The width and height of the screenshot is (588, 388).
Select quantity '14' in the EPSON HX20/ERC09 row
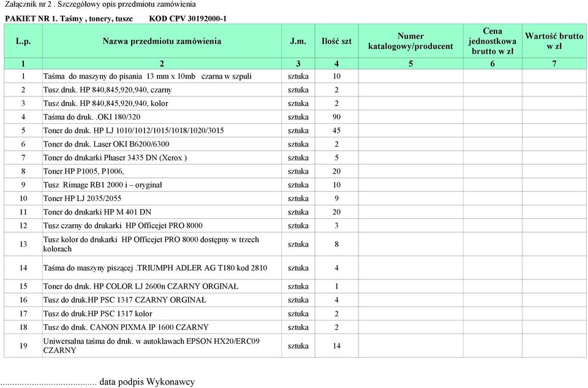click(x=336, y=346)
